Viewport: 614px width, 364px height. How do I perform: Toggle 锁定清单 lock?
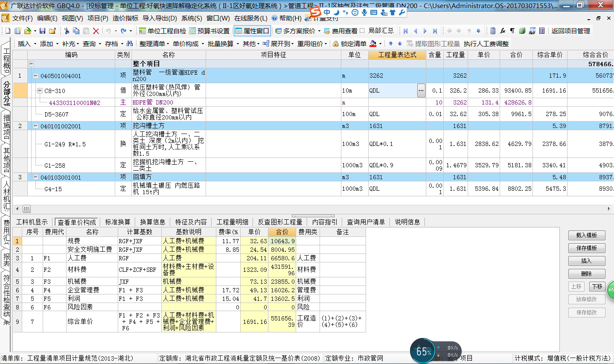click(349, 44)
